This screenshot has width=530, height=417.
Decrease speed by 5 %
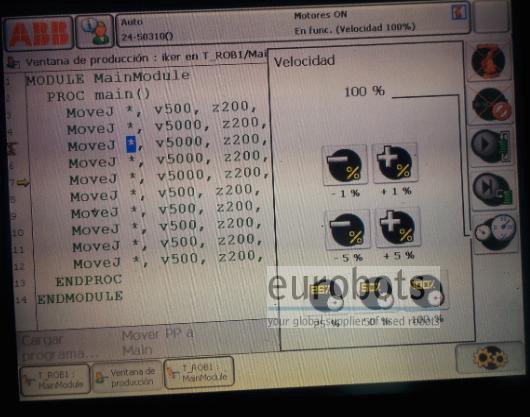[x=347, y=230]
